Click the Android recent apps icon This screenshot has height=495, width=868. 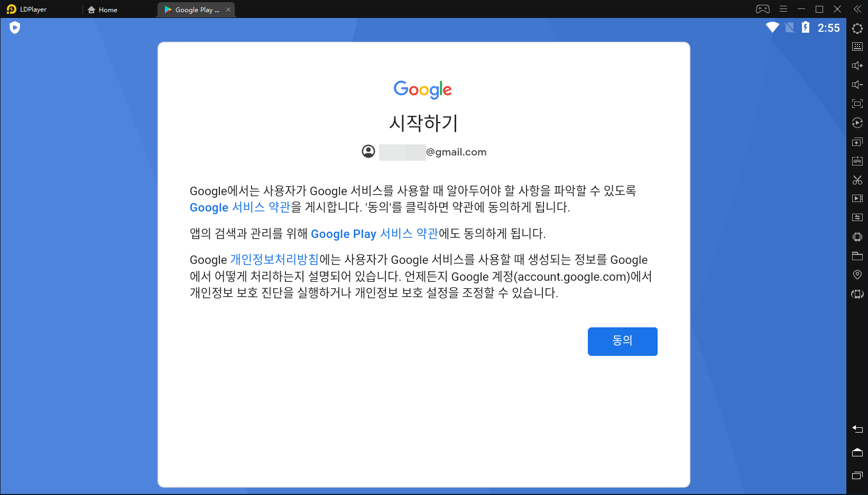(x=857, y=475)
